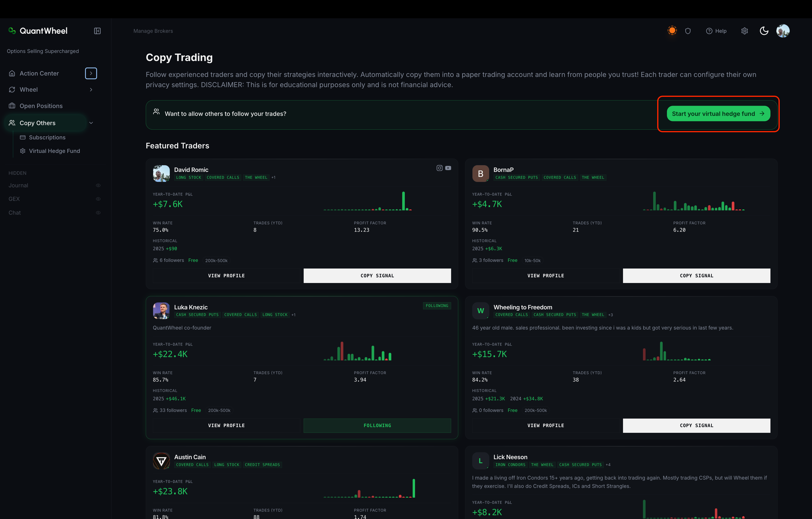Screen dimensions: 812x519
Task: Toggle dark mode moon icon
Action: [x=764, y=31]
